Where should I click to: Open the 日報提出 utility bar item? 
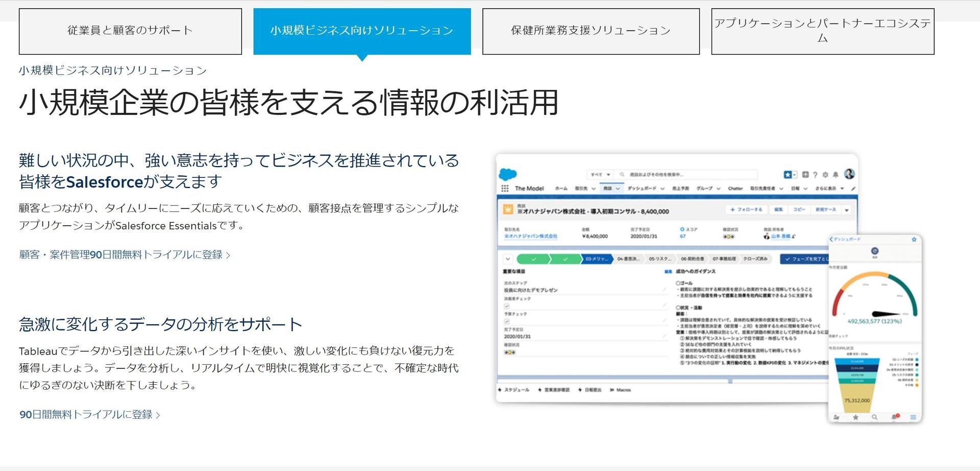pos(590,390)
